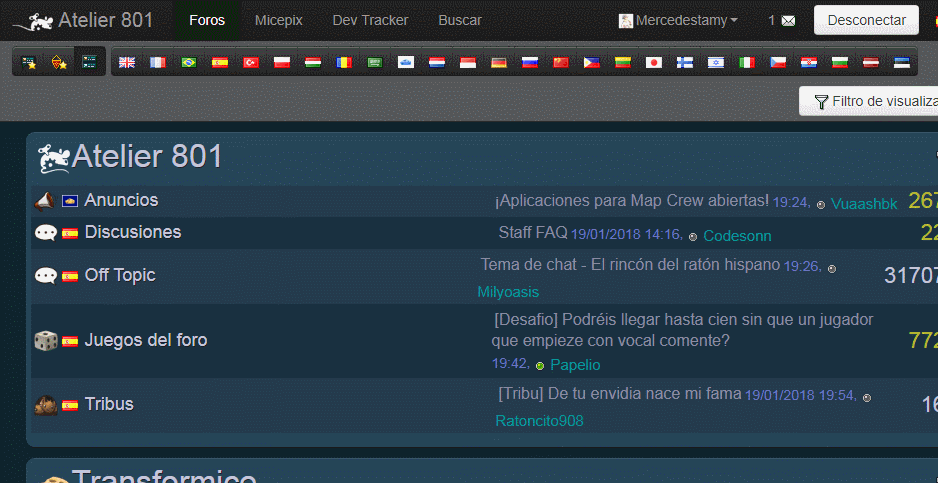
Task: Switch to the Arabic green flag community
Action: 375,62
